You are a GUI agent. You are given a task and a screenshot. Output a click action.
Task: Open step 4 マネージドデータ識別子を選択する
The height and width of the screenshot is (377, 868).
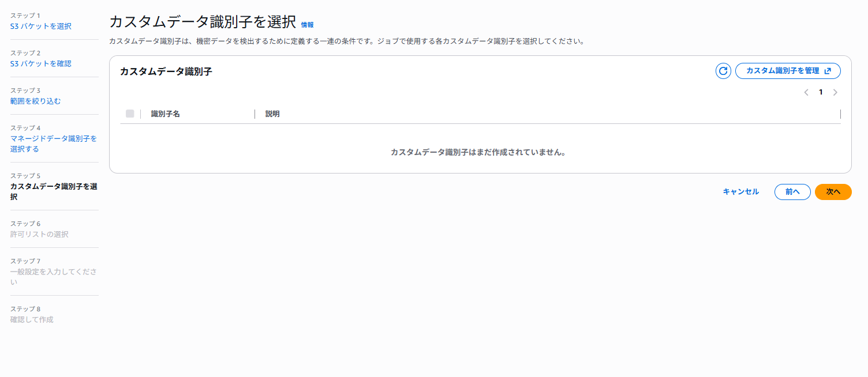pyautogui.click(x=54, y=144)
